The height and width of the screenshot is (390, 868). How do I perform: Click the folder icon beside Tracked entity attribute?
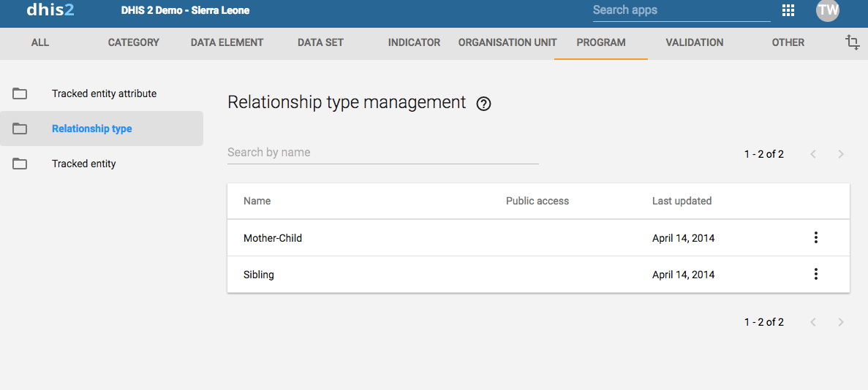pos(20,93)
